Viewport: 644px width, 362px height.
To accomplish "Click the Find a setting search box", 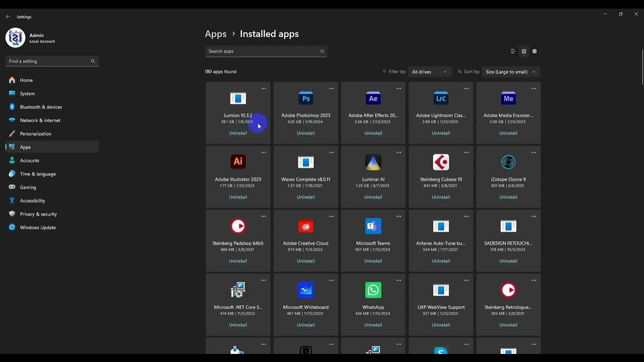I will pyautogui.click(x=52, y=61).
